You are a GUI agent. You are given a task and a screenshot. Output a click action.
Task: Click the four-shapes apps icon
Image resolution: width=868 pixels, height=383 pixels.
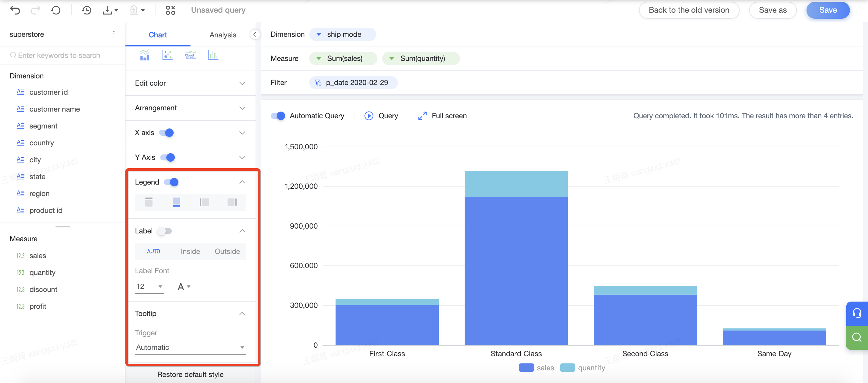tap(171, 10)
